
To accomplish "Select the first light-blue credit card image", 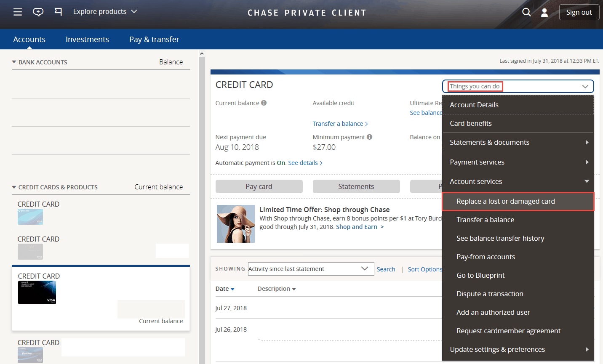I will (x=30, y=217).
